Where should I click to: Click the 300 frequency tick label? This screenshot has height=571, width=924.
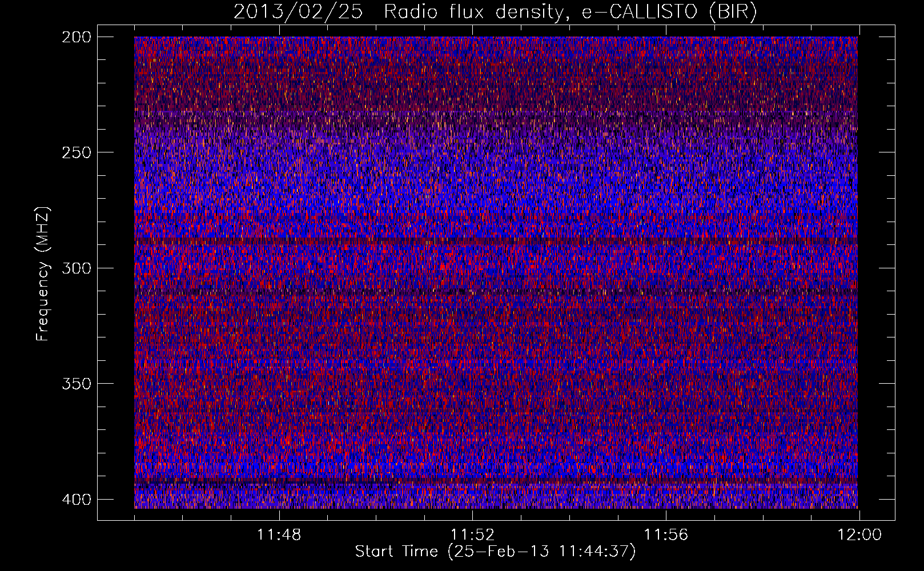[x=76, y=268]
